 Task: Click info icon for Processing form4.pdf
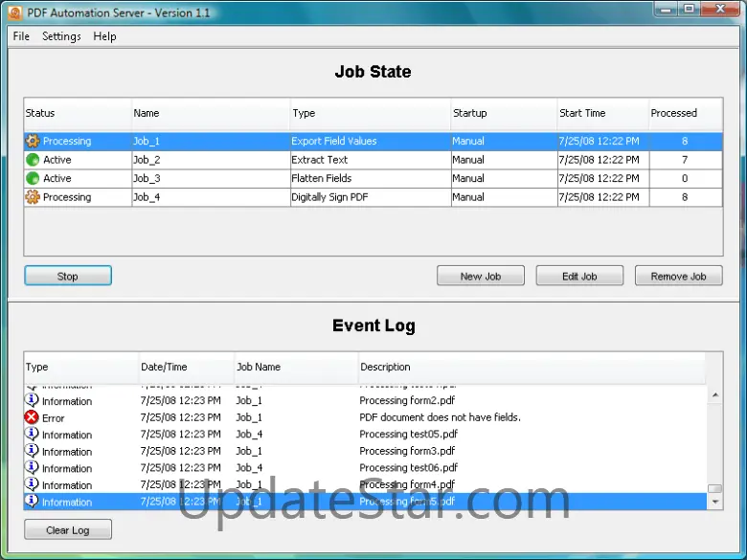32,484
